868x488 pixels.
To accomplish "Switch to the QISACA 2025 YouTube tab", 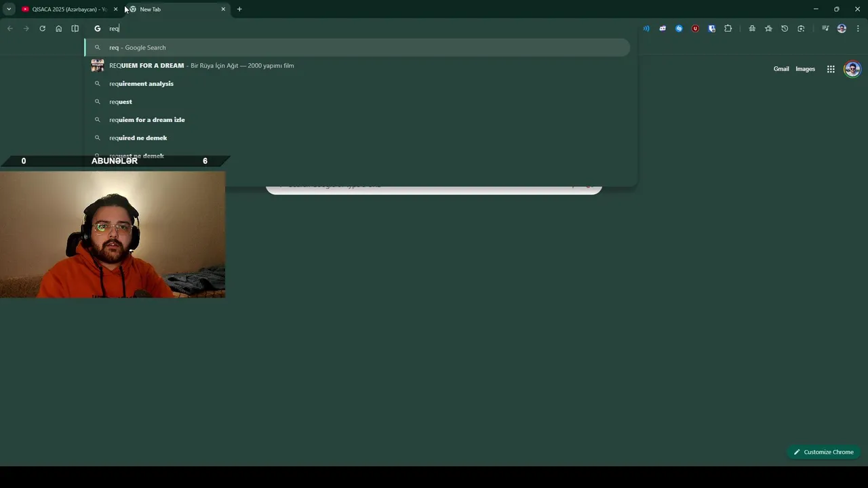I will pyautogui.click(x=64, y=9).
